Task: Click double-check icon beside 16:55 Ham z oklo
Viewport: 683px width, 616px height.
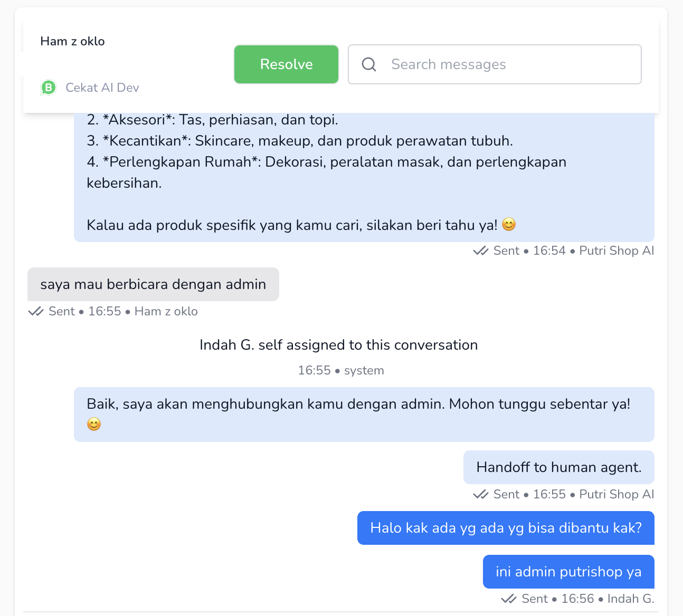Action: (36, 312)
